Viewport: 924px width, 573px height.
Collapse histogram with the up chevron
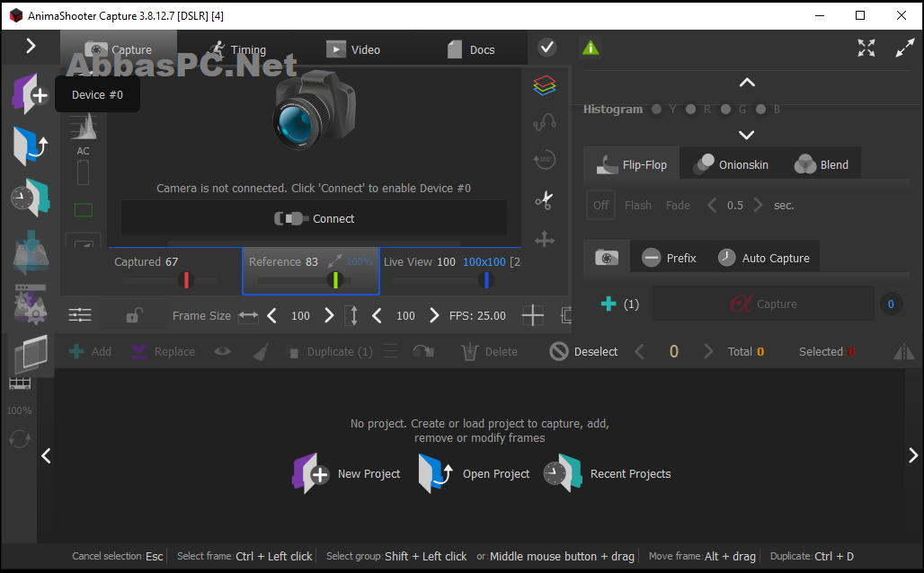point(747,83)
